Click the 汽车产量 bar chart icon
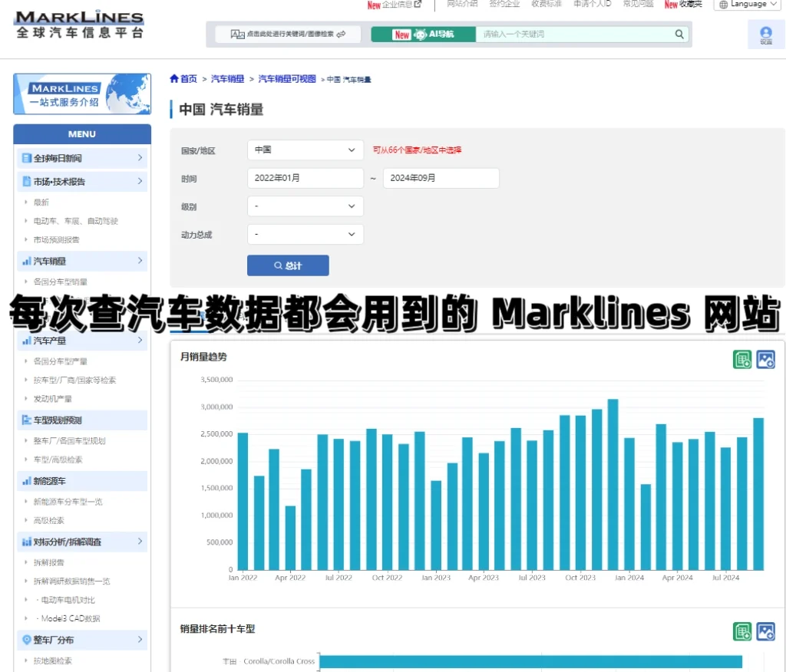This screenshot has width=786, height=672. 27,341
